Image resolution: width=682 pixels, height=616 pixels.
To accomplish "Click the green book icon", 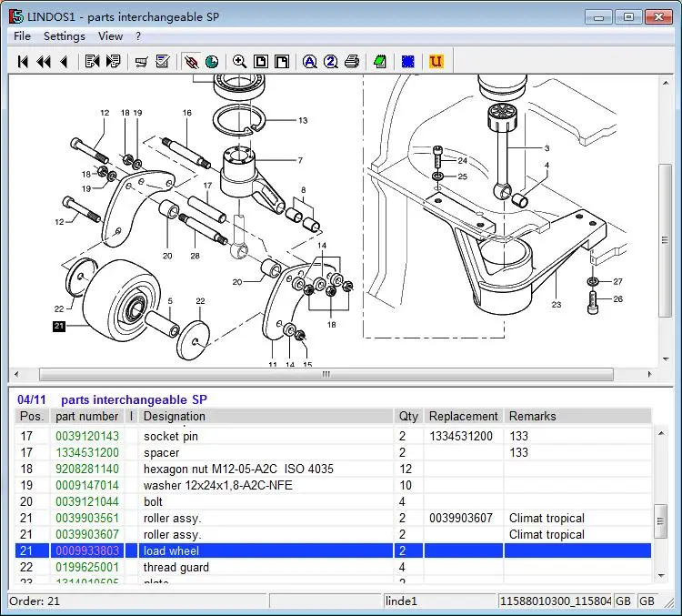I will pos(379,61).
